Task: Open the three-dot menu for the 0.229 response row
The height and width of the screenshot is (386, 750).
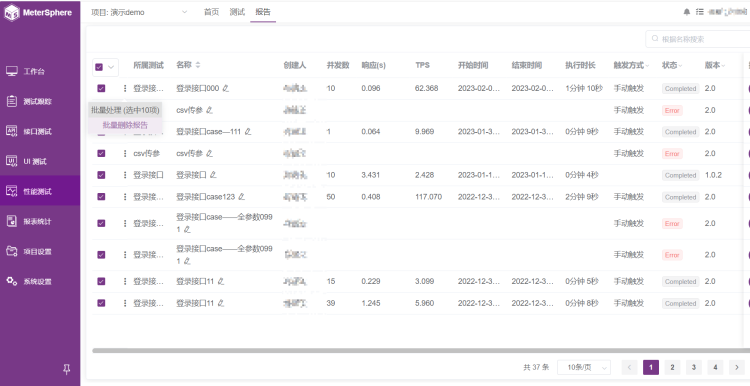Action: click(x=125, y=282)
